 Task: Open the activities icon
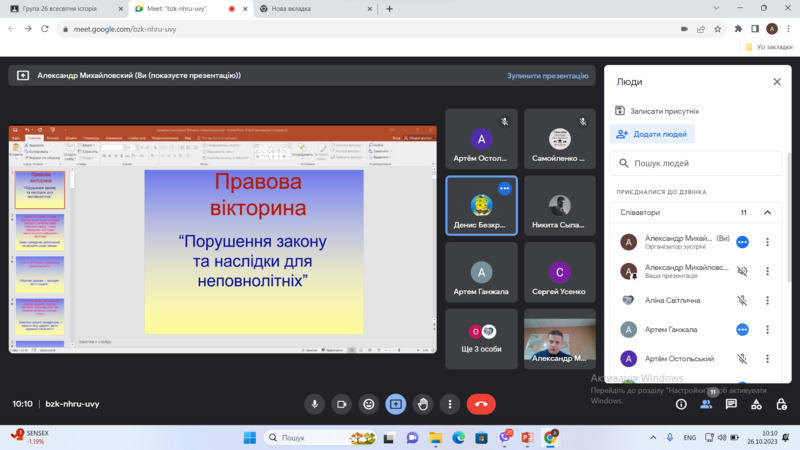(x=756, y=404)
